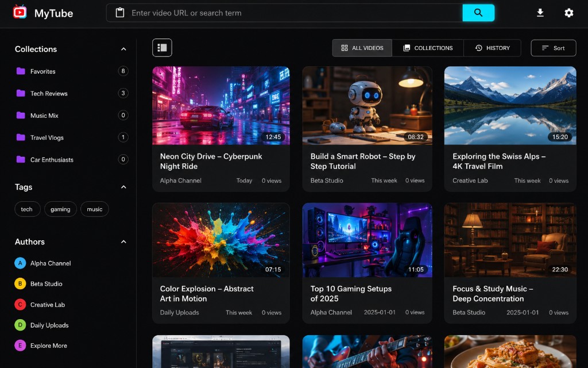
Task: Click the cyan search magnifier button
Action: pyautogui.click(x=478, y=13)
